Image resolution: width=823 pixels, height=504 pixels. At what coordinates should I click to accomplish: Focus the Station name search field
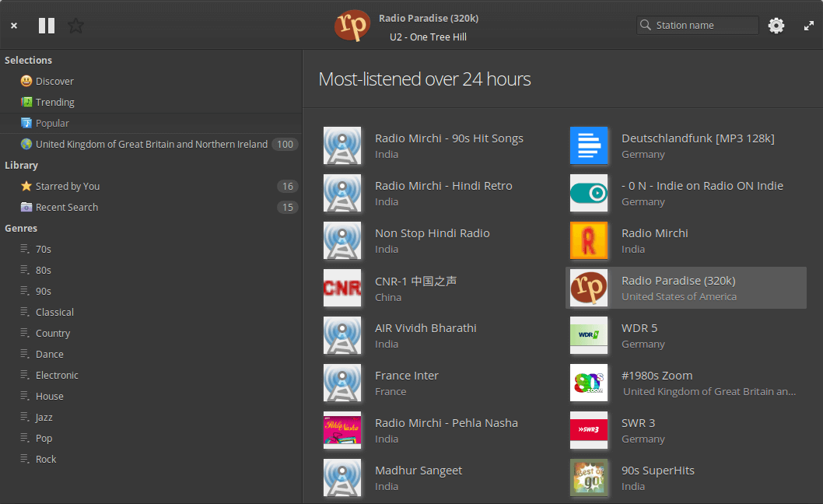click(x=698, y=25)
